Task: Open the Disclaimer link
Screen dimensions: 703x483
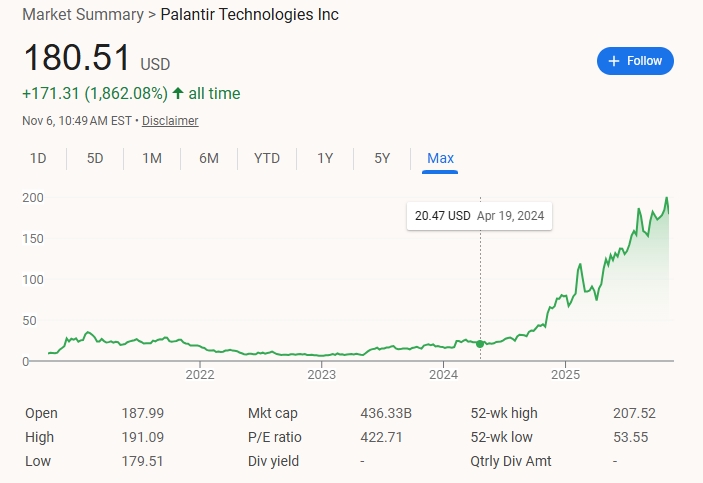Action: coord(170,121)
